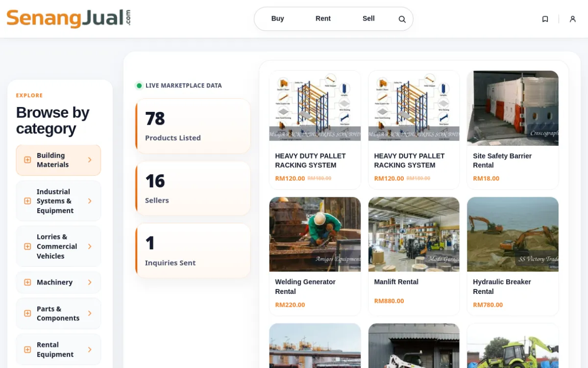Open Welding Generator Rental photo
The width and height of the screenshot is (588, 368).
pyautogui.click(x=315, y=235)
